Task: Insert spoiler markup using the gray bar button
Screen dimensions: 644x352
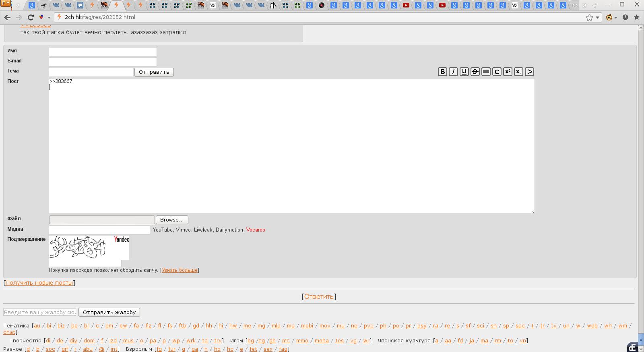Action: click(x=486, y=72)
